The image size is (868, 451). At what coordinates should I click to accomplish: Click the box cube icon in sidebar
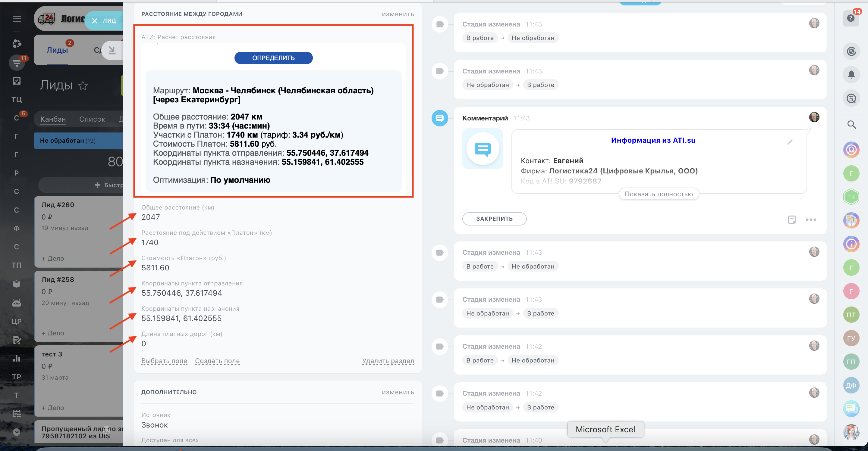(17, 284)
